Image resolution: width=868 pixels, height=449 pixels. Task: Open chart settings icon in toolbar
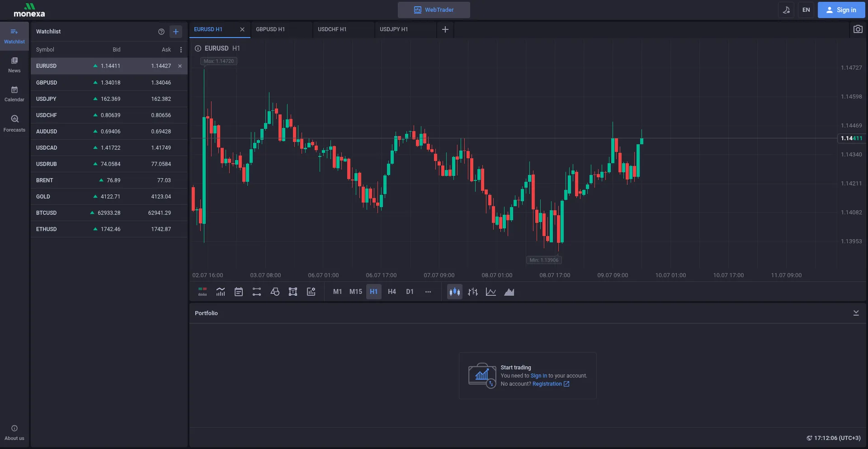click(311, 292)
